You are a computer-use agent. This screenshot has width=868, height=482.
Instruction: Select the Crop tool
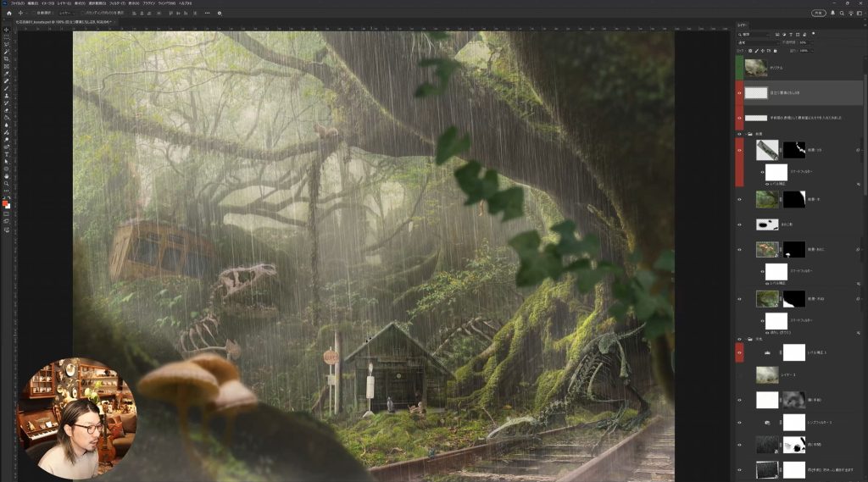pos(6,58)
